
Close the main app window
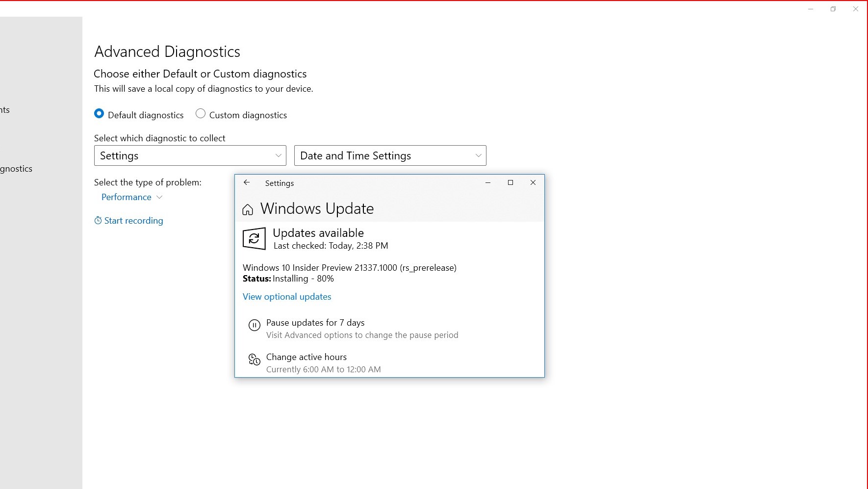(856, 9)
